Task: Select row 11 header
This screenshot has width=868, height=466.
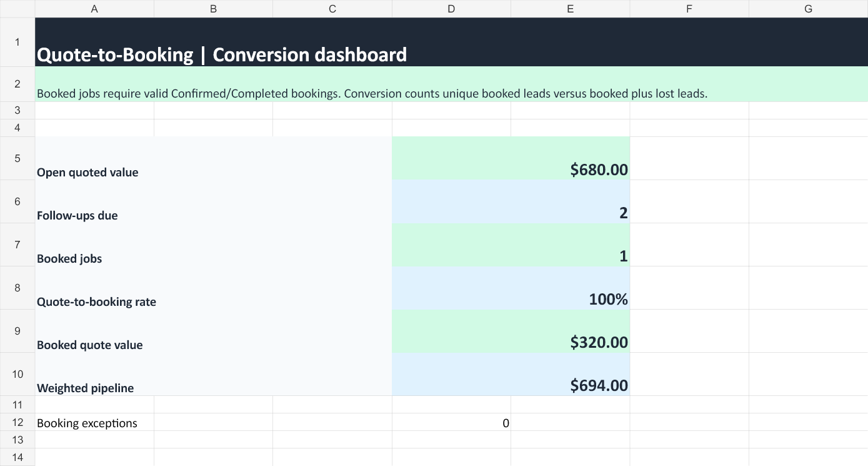Action: point(17,405)
